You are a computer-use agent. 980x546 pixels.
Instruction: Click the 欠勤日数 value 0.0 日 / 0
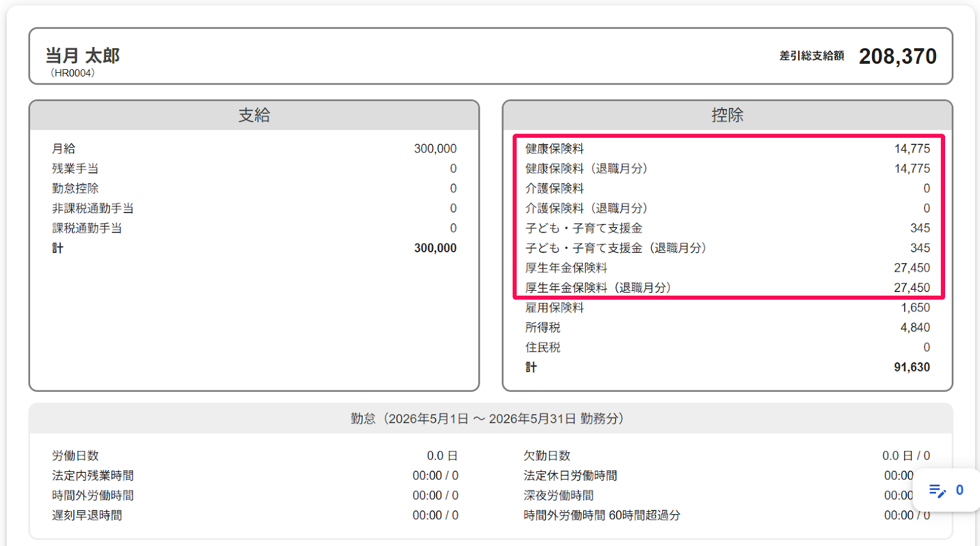coord(906,456)
